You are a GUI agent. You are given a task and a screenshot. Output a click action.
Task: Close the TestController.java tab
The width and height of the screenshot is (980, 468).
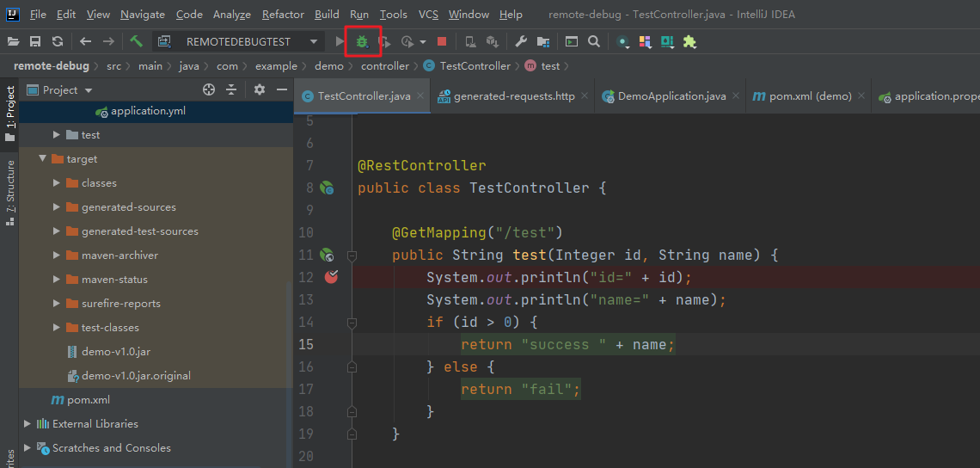(420, 96)
